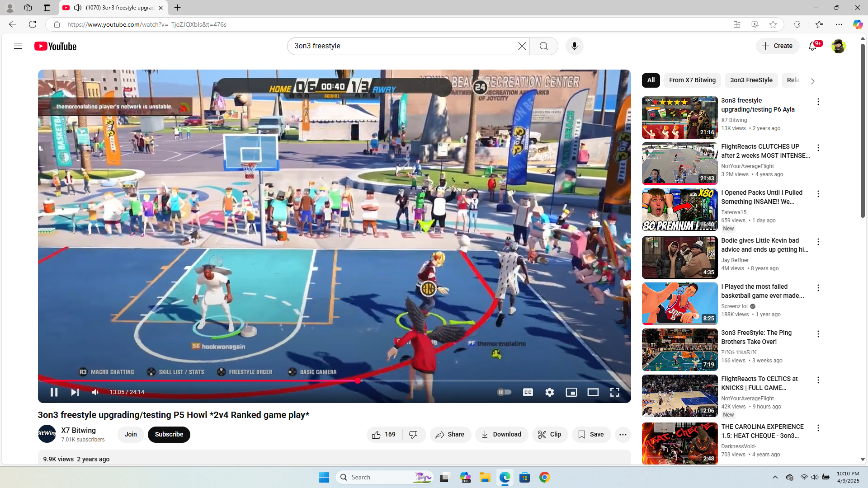Mute the video volume speaker icon
This screenshot has height=488, width=868.
pyautogui.click(x=95, y=392)
